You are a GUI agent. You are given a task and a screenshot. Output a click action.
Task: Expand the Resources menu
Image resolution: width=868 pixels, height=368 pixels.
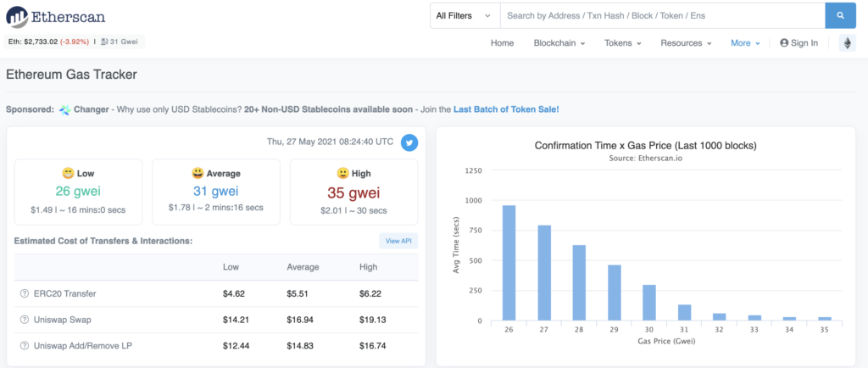tap(686, 43)
